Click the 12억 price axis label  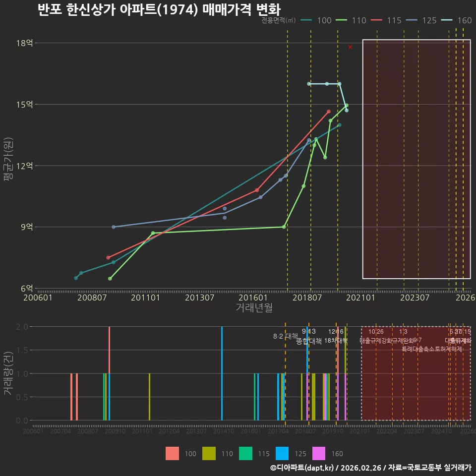25,166
